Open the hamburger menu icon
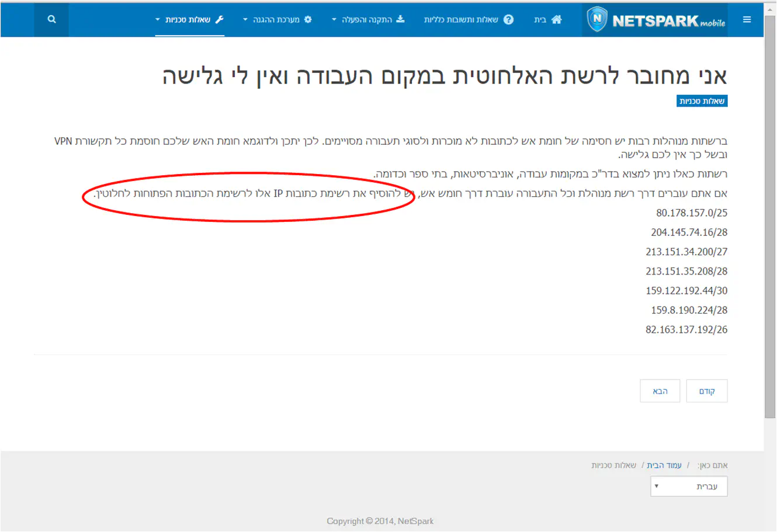This screenshot has width=777, height=532. [x=747, y=20]
